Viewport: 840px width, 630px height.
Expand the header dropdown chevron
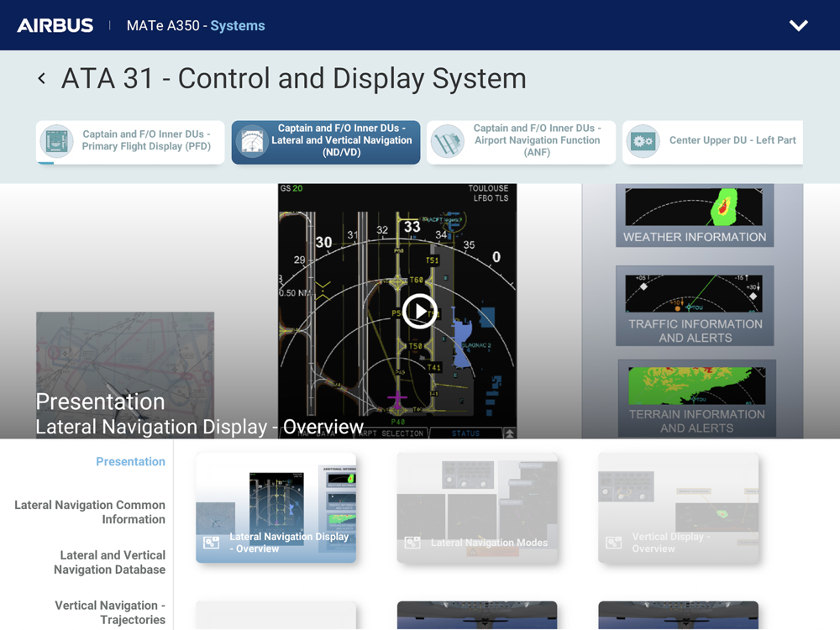pos(798,25)
